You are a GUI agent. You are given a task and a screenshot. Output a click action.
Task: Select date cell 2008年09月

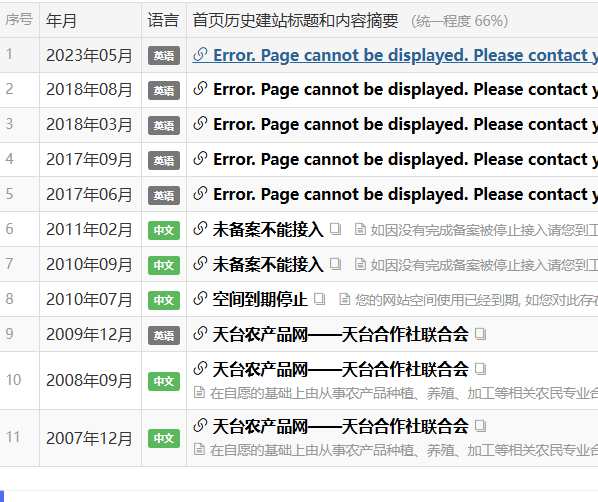pyautogui.click(x=89, y=381)
